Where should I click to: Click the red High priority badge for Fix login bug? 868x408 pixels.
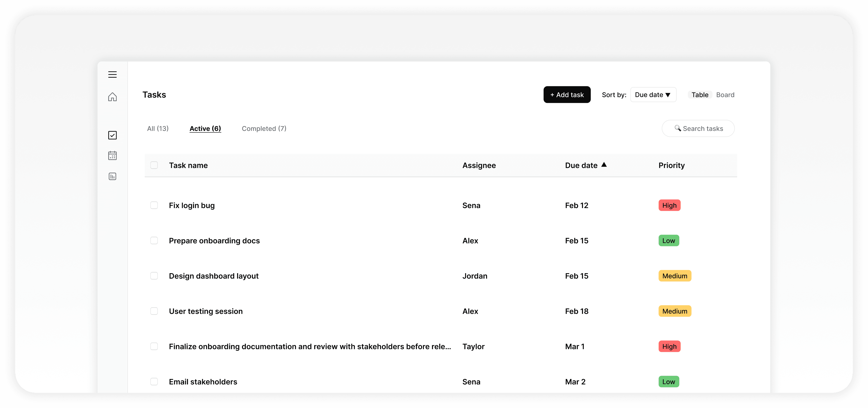[669, 205]
